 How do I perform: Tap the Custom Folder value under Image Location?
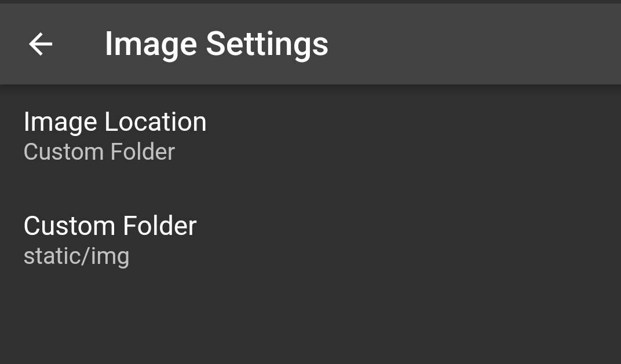pos(99,152)
